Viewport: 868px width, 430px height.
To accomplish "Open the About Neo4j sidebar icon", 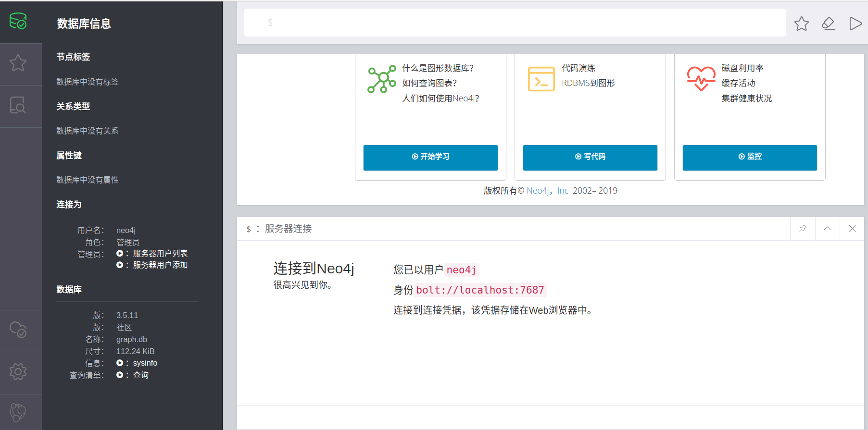I will [x=18, y=412].
